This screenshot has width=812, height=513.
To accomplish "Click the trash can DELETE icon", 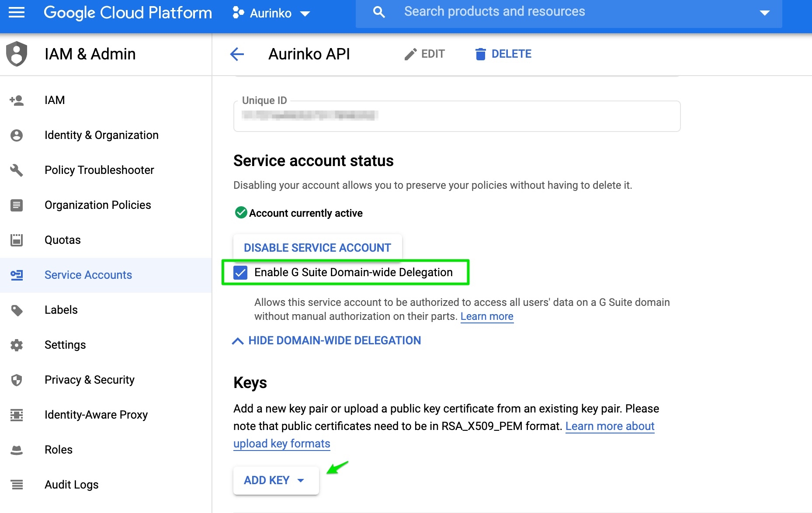I will (480, 54).
